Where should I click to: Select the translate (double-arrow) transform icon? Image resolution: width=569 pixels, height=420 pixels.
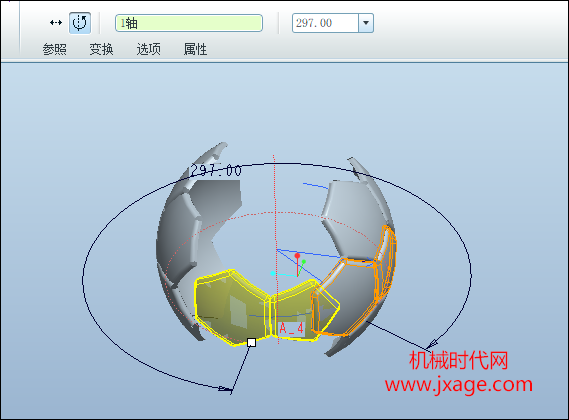(56, 23)
